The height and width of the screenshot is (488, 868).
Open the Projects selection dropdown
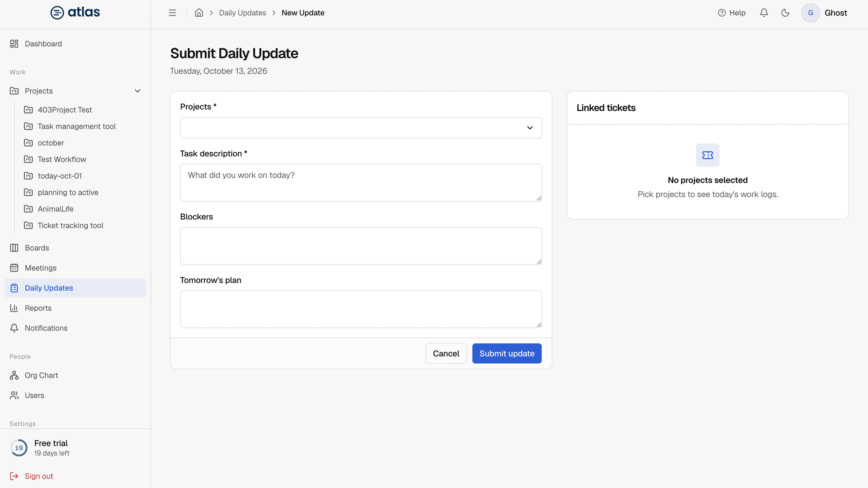coord(361,128)
